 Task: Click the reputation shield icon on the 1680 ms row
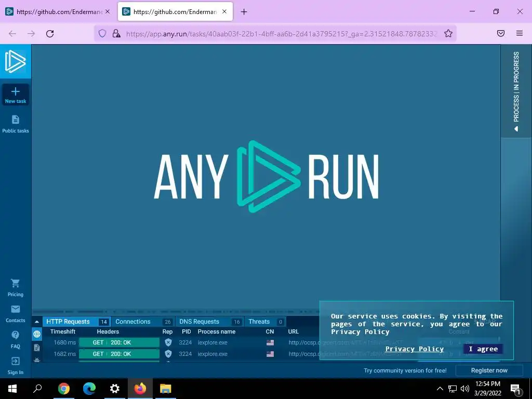(x=168, y=342)
